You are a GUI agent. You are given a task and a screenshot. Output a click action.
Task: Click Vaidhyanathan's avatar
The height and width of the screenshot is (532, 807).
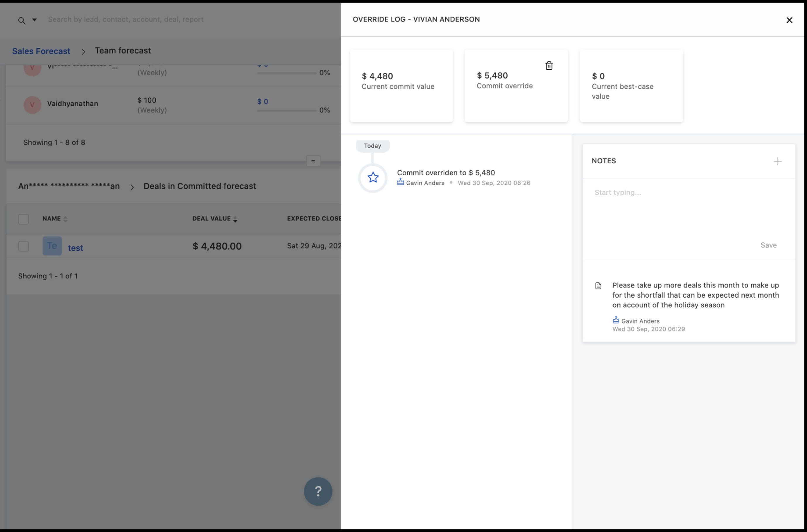[x=32, y=104]
